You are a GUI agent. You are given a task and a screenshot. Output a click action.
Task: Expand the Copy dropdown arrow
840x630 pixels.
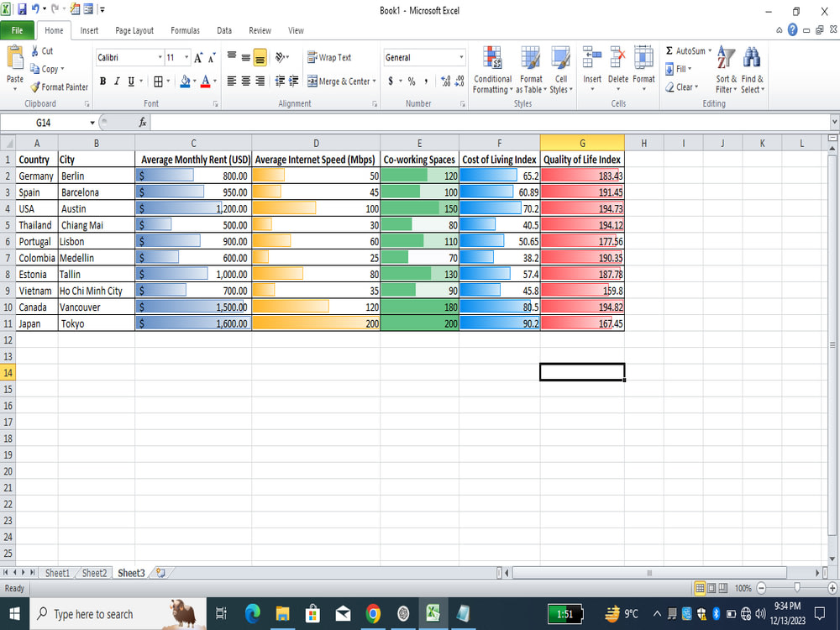click(62, 69)
